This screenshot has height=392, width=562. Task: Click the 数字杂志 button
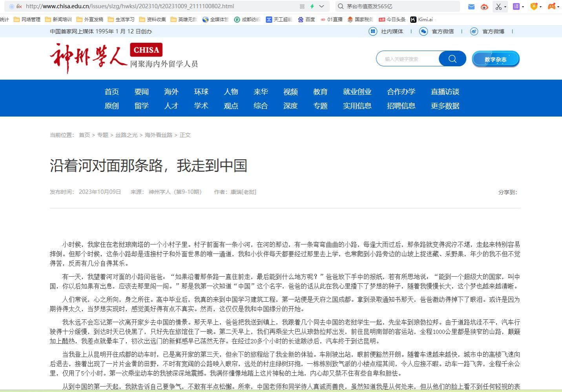(x=495, y=59)
